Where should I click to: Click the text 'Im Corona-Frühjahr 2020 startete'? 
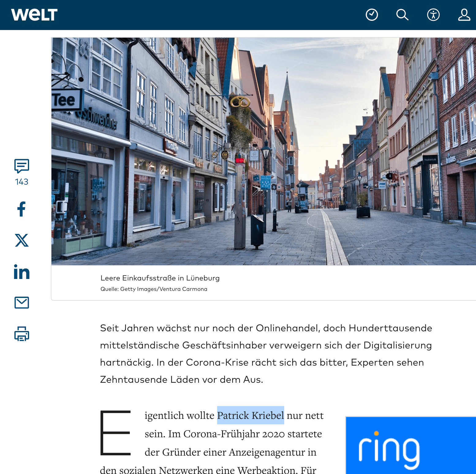[x=245, y=434]
